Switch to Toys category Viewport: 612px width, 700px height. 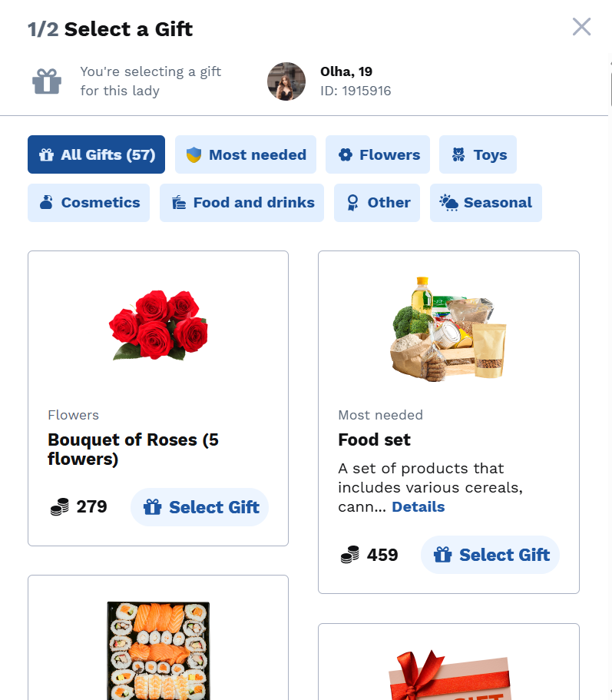[x=478, y=154]
